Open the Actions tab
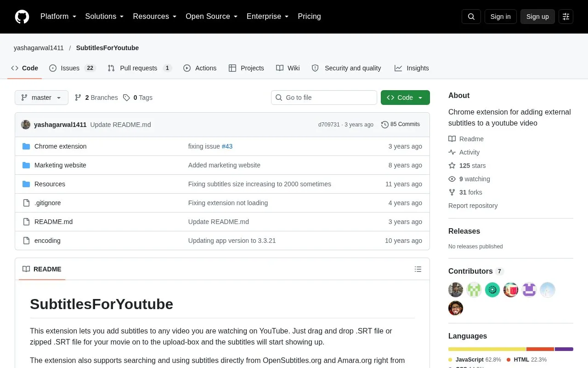Screen dimensions: 588x368 click(200, 68)
